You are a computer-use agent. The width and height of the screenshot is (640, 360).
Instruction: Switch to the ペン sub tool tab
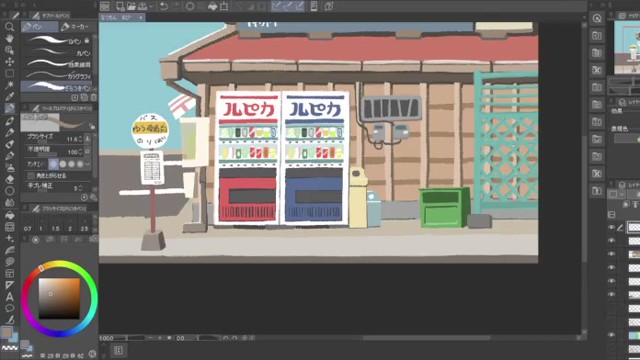(x=39, y=27)
